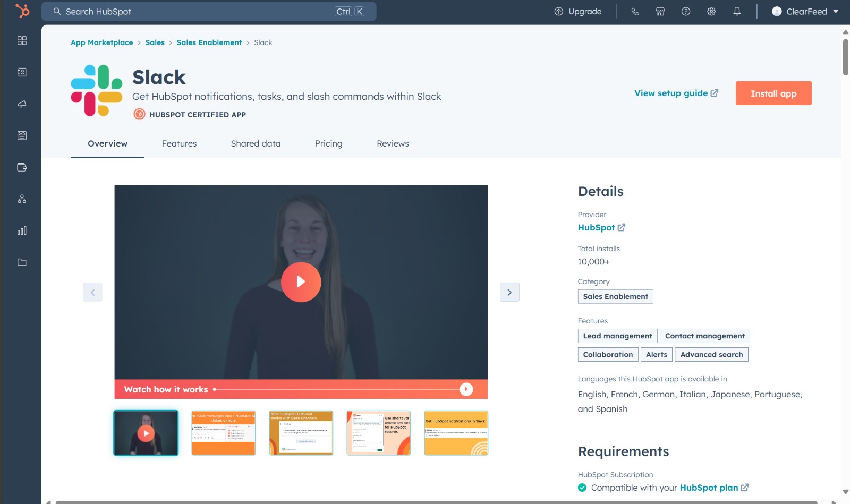Click the Sales Enablement category tag
The width and height of the screenshot is (850, 504).
[615, 296]
